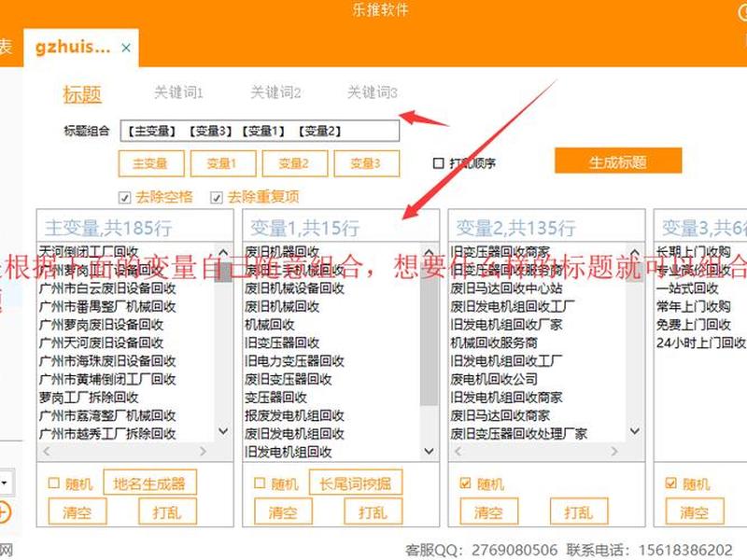Click the 主变量 list scroll-right arrow
The image size is (747, 560).
pos(203,451)
